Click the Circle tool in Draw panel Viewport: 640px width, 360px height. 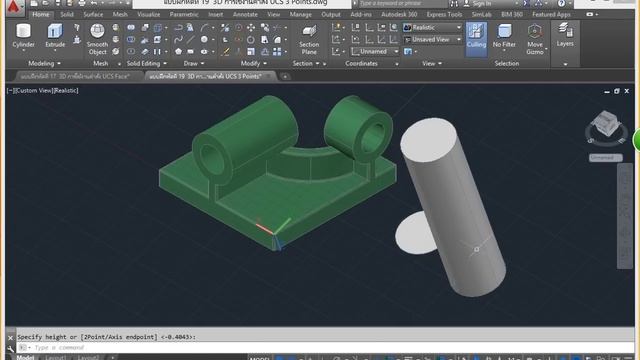[x=204, y=40]
